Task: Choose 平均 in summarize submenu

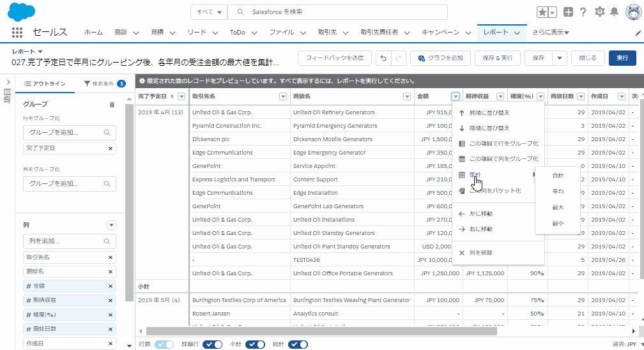Action: tap(558, 192)
